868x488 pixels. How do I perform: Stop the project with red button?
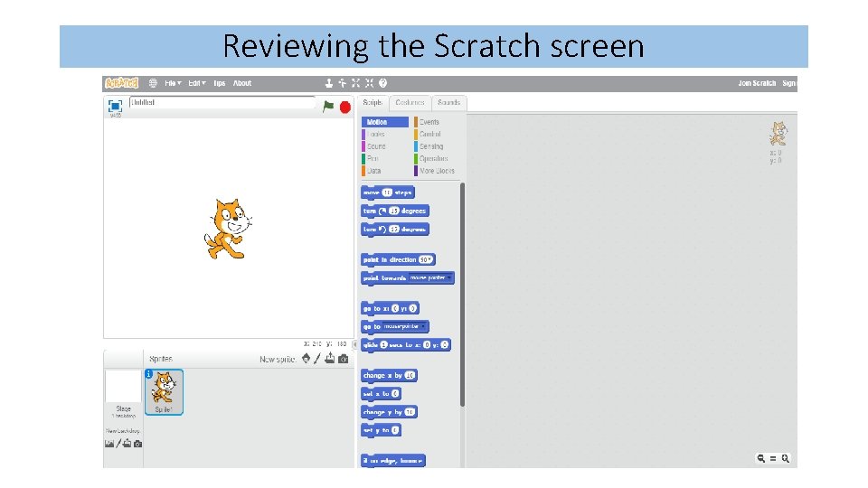click(345, 108)
